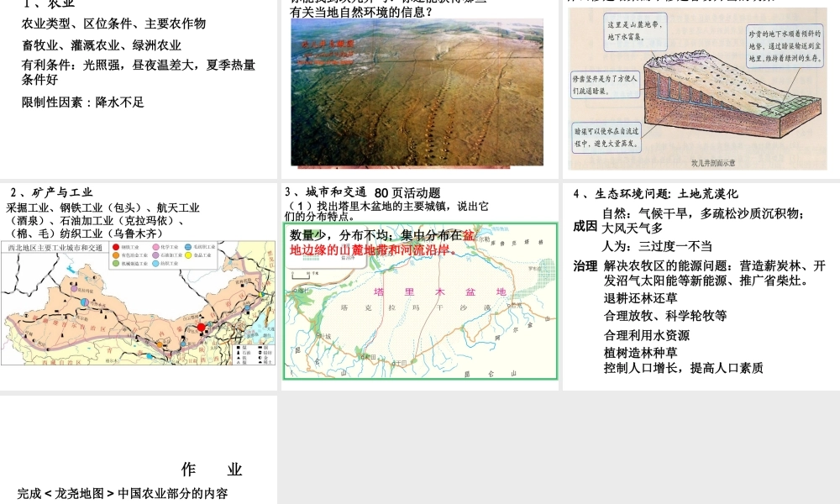Click the 塔克拉玛干沙漠 map label
The height and width of the screenshot is (504, 840).
(x=417, y=308)
